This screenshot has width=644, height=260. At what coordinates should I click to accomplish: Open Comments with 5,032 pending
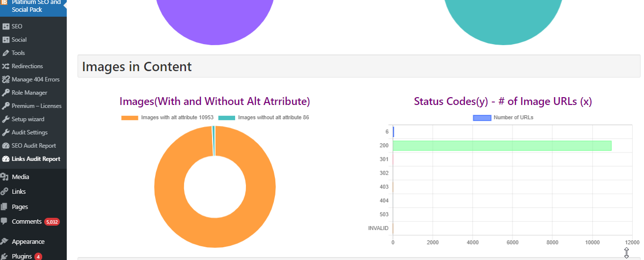pyautogui.click(x=27, y=222)
